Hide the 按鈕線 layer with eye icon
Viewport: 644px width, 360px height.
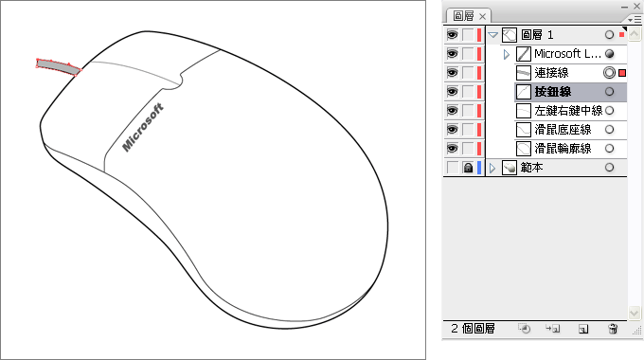452,91
